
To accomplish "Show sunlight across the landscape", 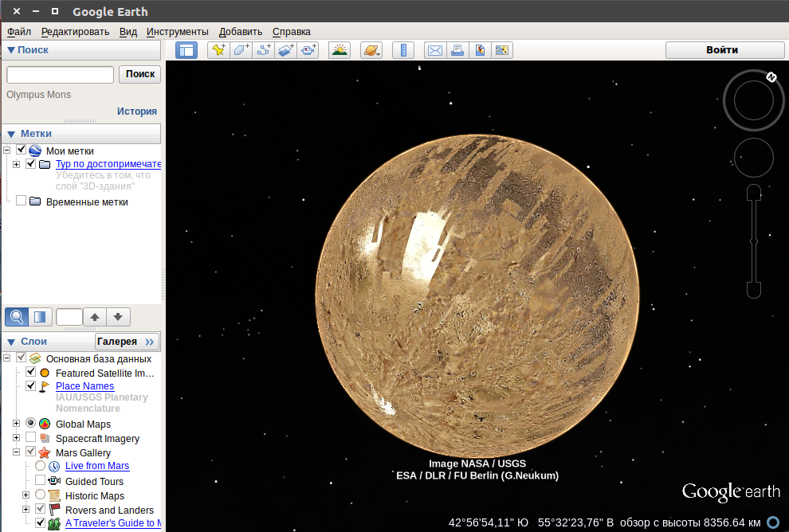I will pyautogui.click(x=340, y=50).
